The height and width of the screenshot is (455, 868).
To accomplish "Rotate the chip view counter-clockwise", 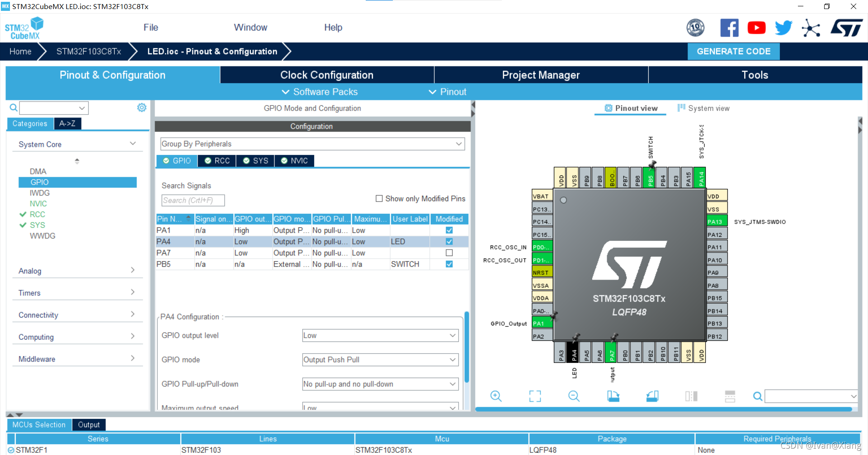I will 652,396.
